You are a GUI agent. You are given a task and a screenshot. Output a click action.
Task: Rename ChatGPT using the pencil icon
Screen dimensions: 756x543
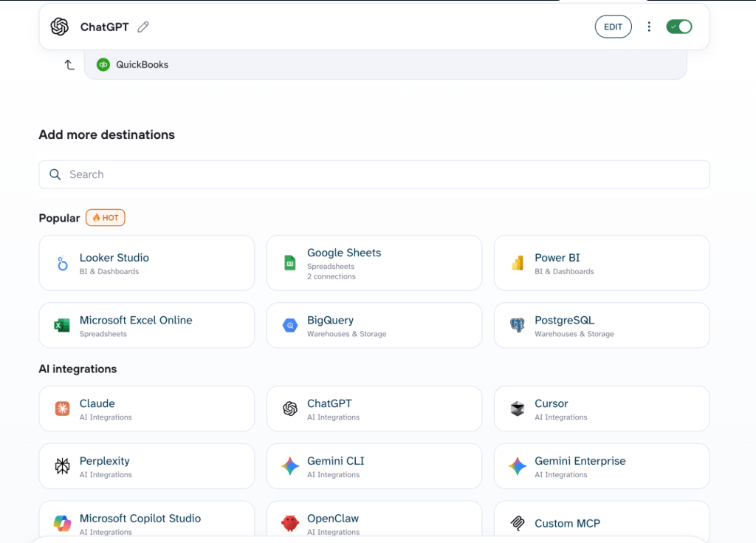tap(143, 27)
